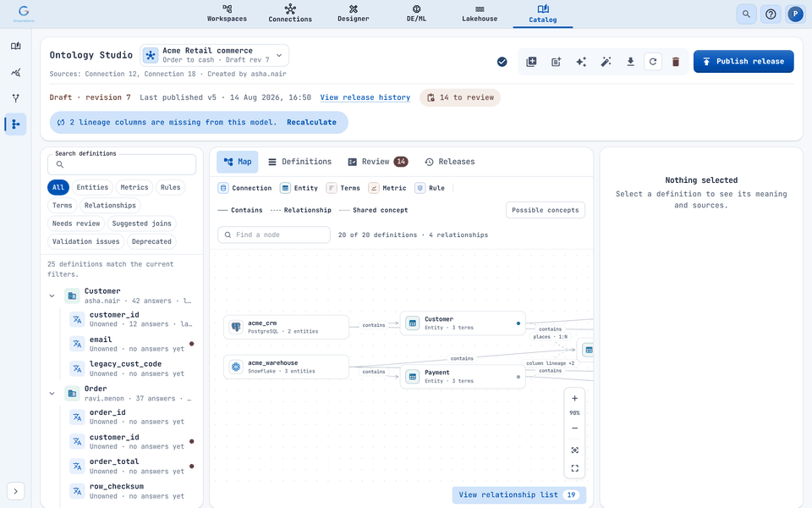Select the Rules filter chip
The image size is (812, 508).
coord(170,187)
